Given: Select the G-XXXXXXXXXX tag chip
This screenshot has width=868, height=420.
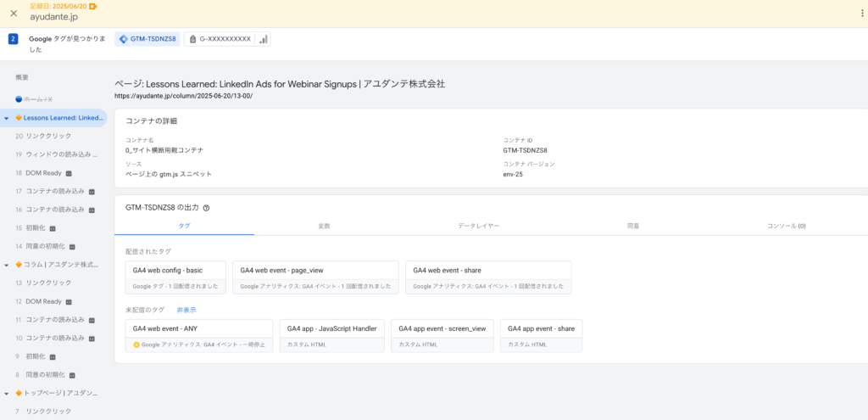Looking at the screenshot, I should coord(227,39).
